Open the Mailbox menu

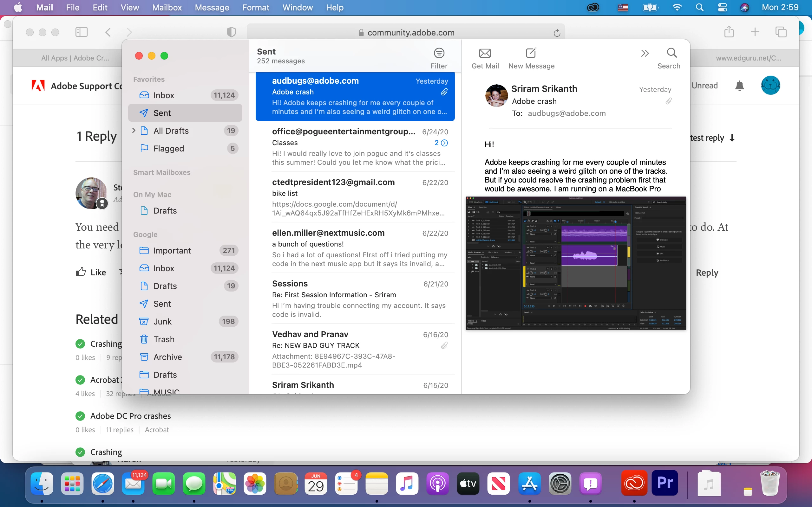pos(167,7)
